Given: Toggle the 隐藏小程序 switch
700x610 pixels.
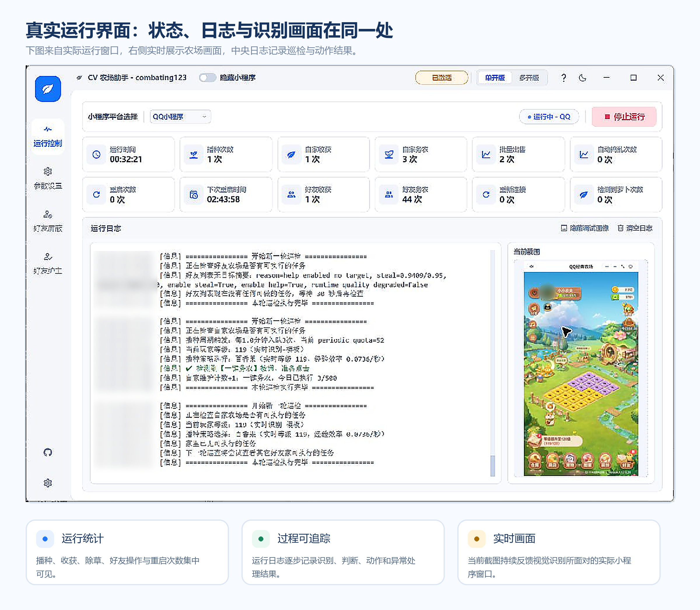Looking at the screenshot, I should [x=208, y=78].
